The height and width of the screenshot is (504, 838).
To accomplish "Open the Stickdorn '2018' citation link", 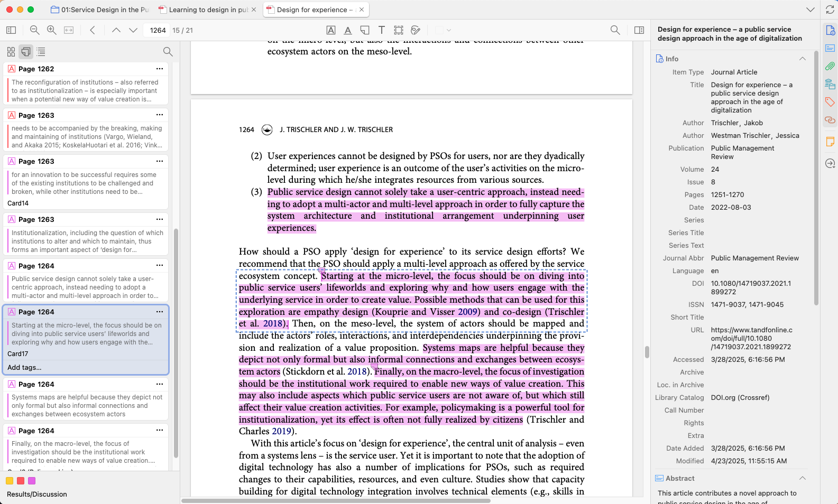I will click(x=357, y=372).
